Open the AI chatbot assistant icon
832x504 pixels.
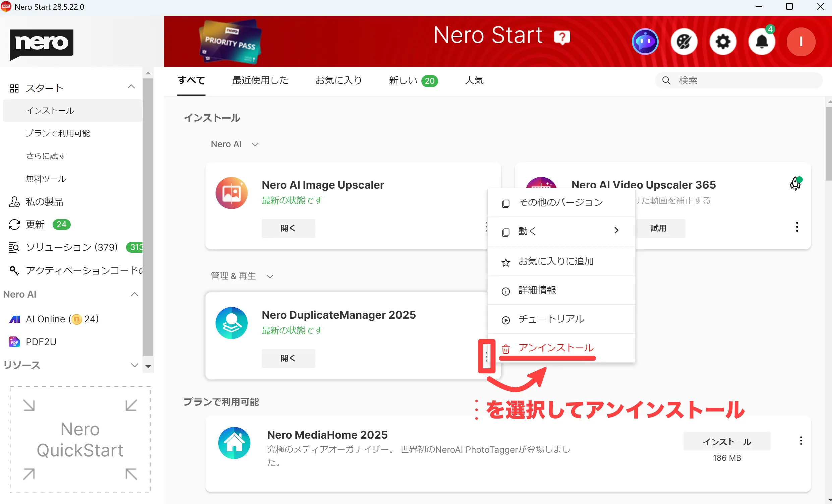pos(645,42)
